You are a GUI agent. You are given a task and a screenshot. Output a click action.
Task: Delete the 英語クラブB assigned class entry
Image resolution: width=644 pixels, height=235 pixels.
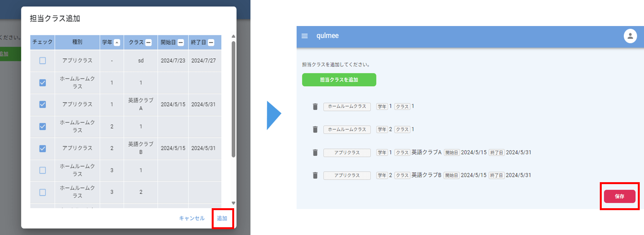pos(315,175)
